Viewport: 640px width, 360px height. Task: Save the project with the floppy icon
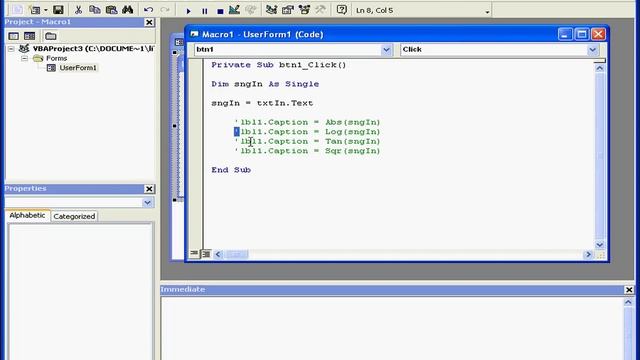[x=58, y=9]
